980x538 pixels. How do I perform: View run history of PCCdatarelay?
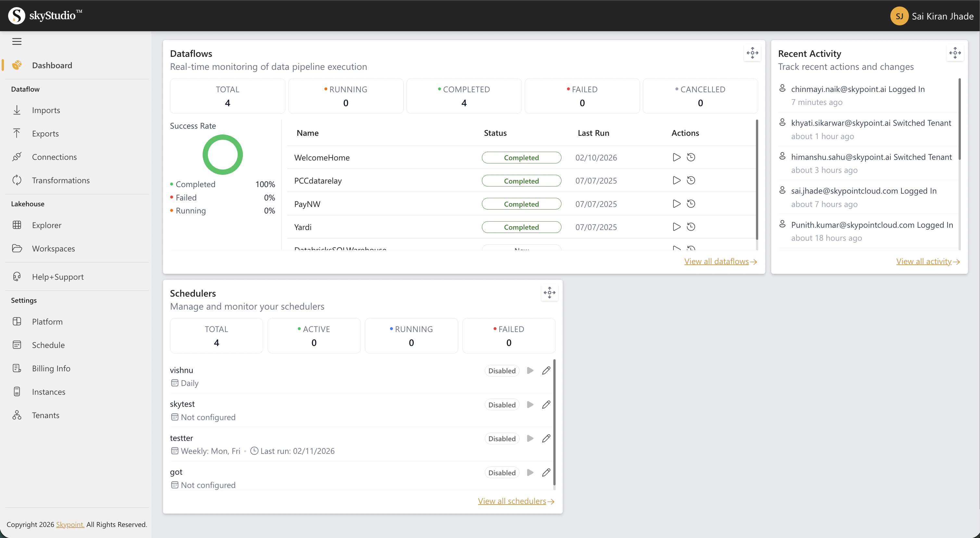[691, 181]
